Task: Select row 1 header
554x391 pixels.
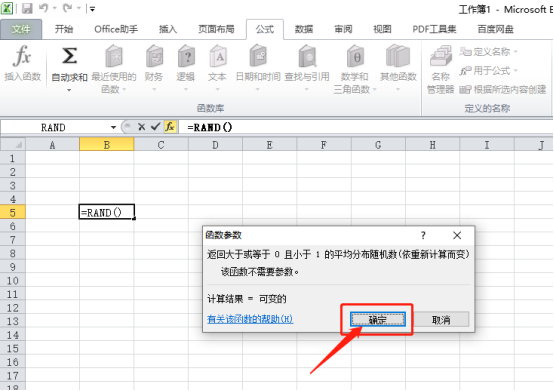Action: [13, 158]
